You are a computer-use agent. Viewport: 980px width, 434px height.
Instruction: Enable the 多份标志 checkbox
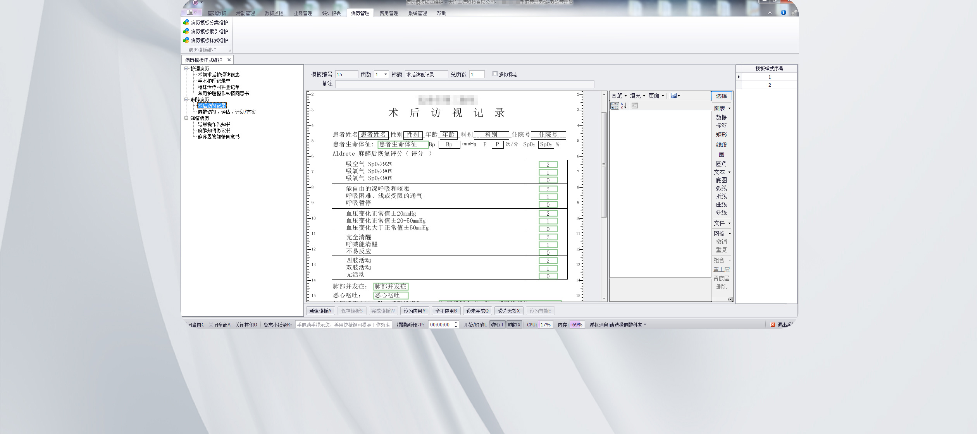495,74
